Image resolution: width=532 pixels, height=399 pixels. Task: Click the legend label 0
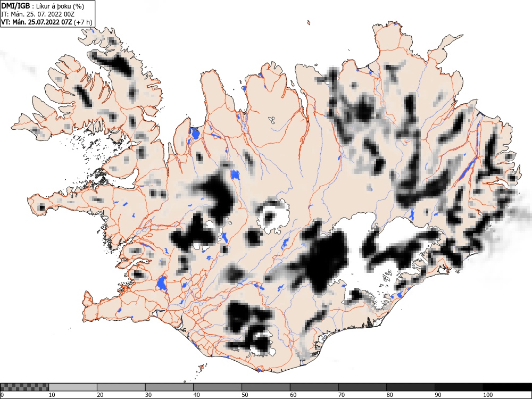pos(2,395)
